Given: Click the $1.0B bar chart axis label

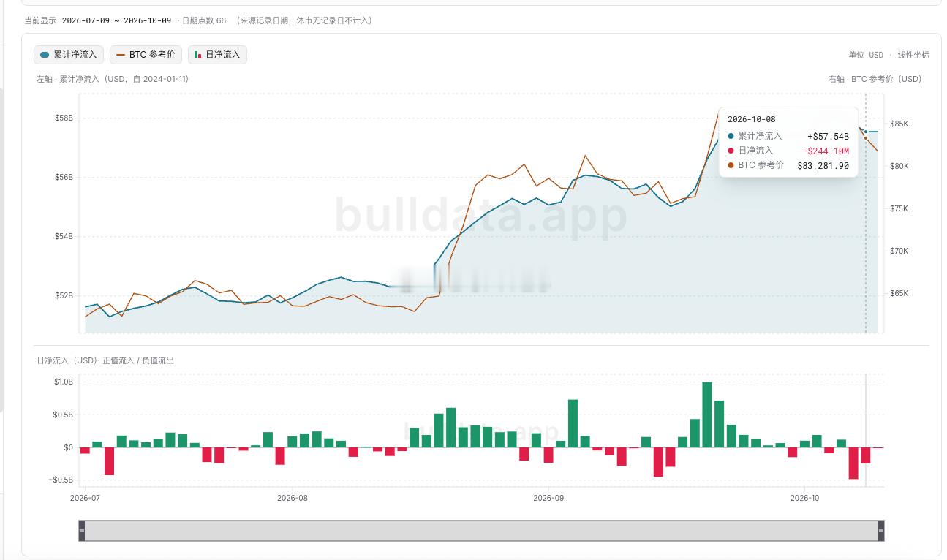Looking at the screenshot, I should coord(63,382).
